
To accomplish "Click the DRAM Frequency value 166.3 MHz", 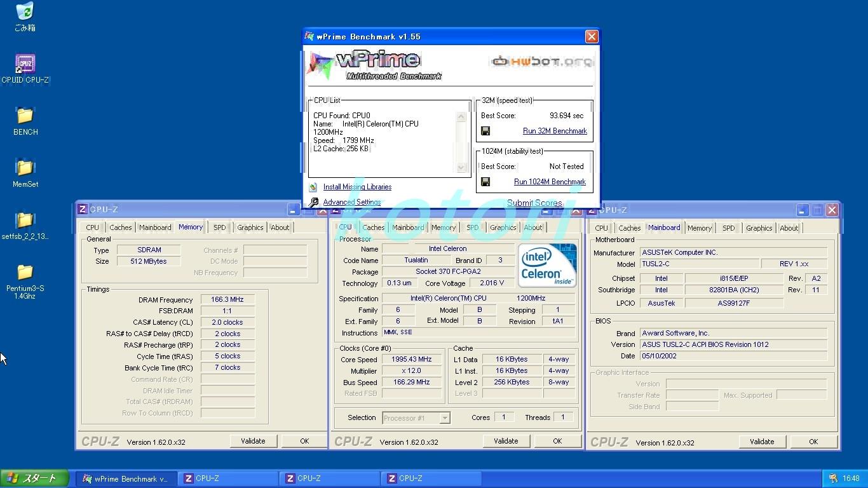I will [227, 299].
